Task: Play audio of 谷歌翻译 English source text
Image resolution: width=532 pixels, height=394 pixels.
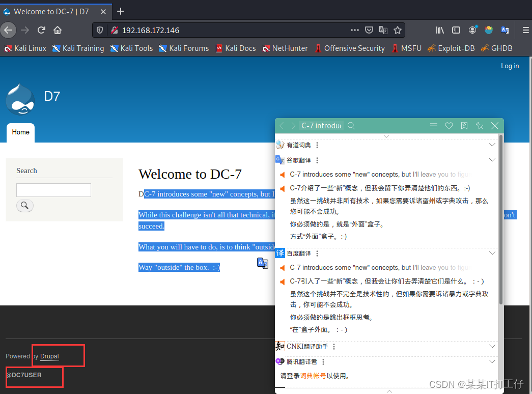Action: pos(282,175)
